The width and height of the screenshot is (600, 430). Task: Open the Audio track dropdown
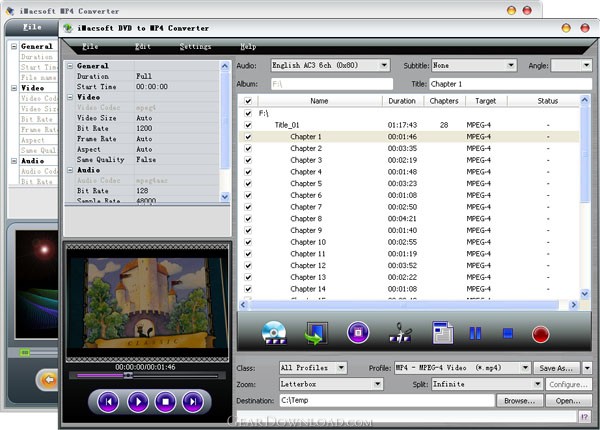click(x=384, y=65)
